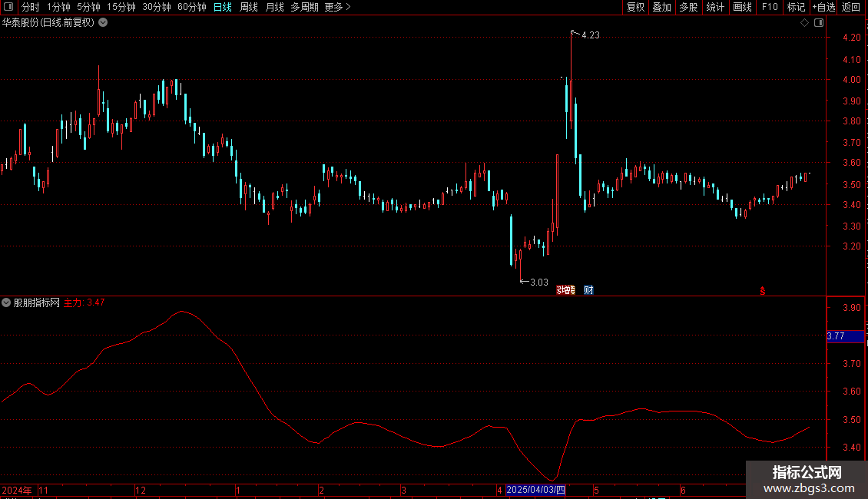This screenshot has width=868, height=499.
Task: Click the 3.20 level on the price axis
Action: click(851, 246)
